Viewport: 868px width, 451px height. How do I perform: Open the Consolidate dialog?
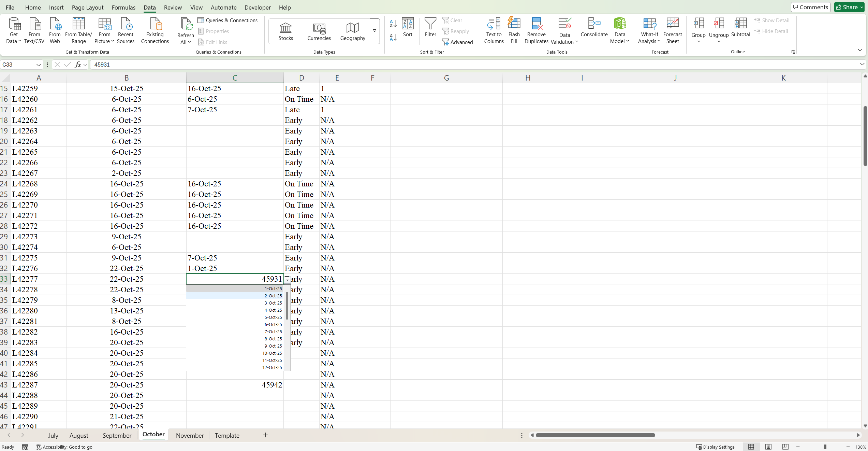point(594,27)
